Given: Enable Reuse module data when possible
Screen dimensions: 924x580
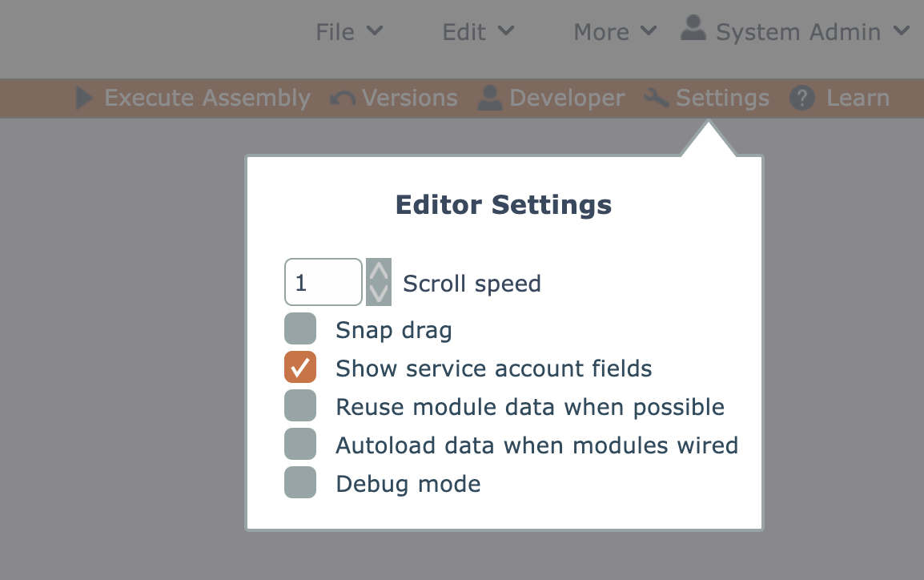Looking at the screenshot, I should coord(300,406).
